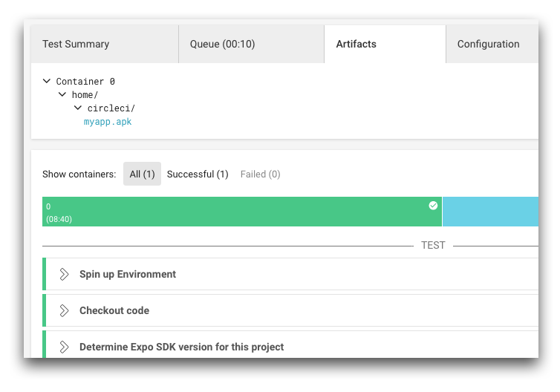Open the Checkout code step row
Image resolution: width=560 pixels, height=392 pixels.
pyautogui.click(x=290, y=310)
